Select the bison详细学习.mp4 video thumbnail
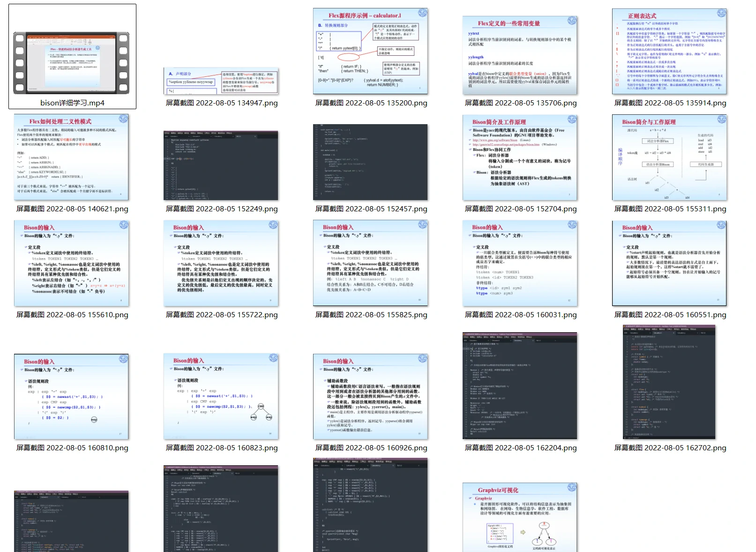 point(71,63)
